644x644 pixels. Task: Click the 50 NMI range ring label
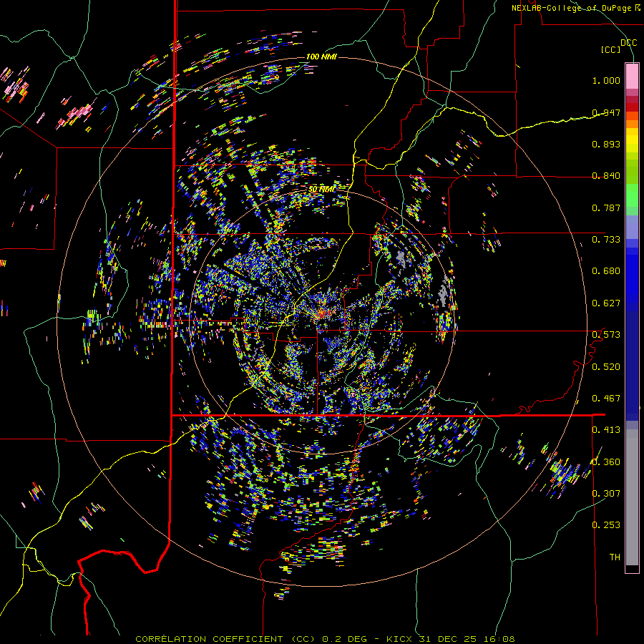click(x=321, y=190)
